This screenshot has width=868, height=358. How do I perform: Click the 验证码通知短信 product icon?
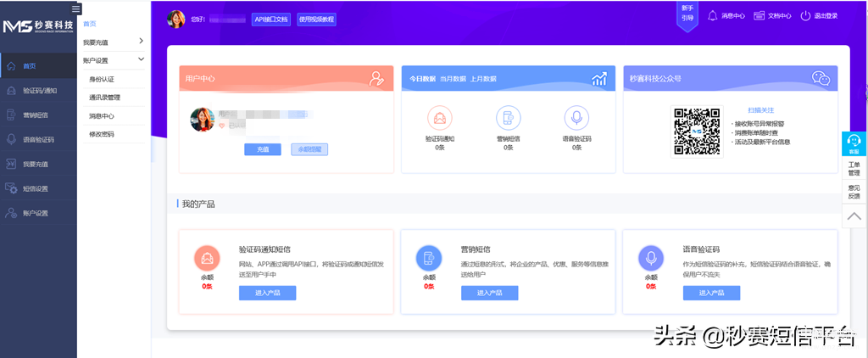(207, 258)
